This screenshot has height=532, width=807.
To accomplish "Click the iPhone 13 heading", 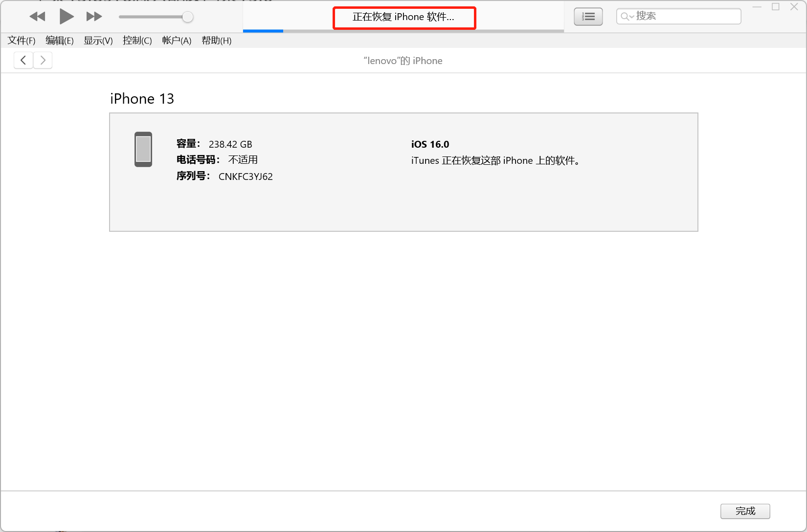I will point(142,99).
